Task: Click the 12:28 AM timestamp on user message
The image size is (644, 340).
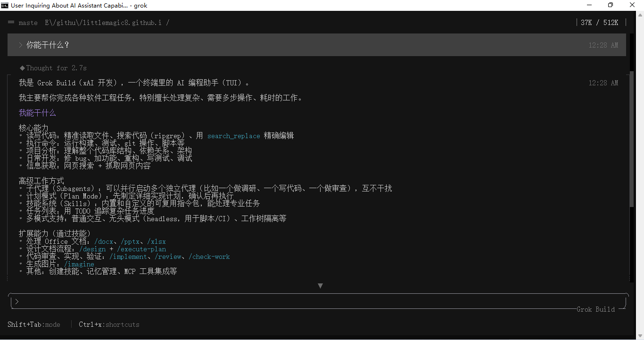Action: [603, 45]
